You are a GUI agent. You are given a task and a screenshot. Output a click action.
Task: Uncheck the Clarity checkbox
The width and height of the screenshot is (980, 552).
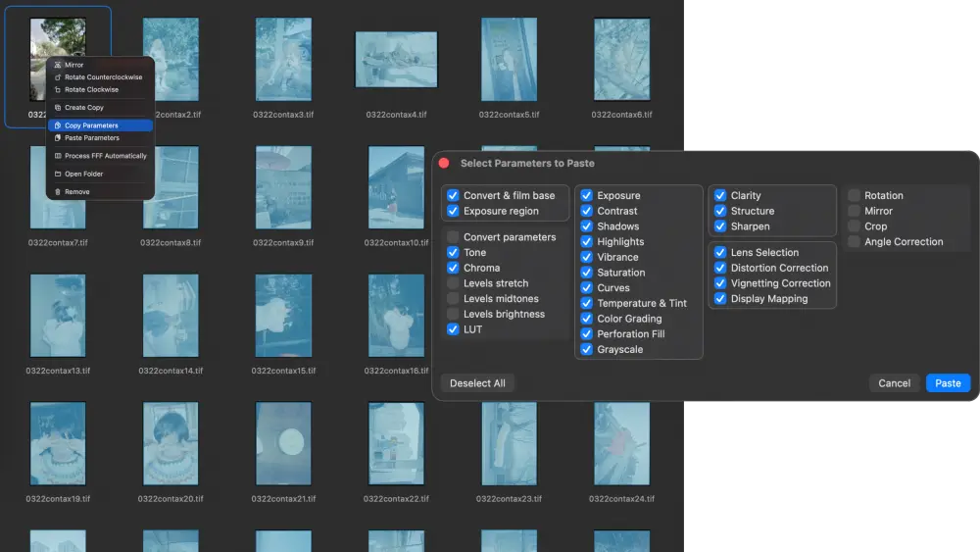click(720, 196)
